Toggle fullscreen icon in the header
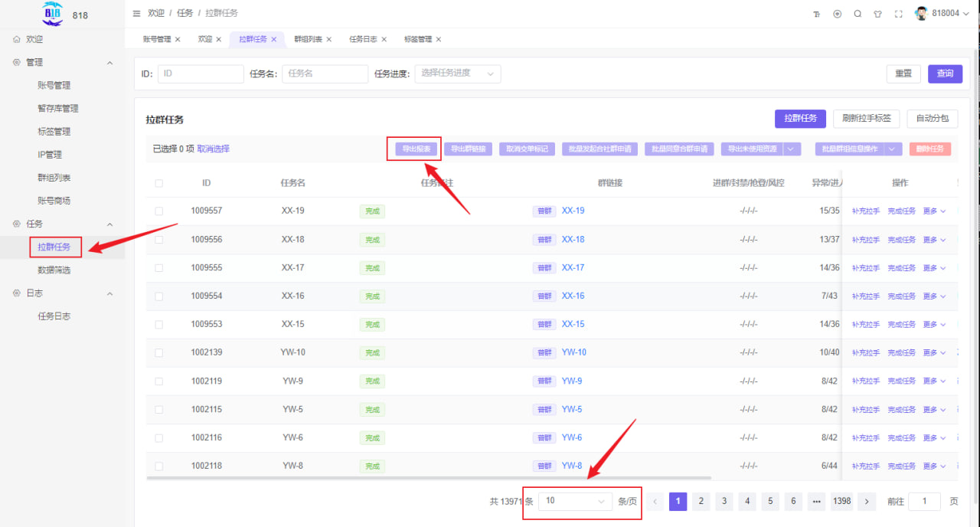 pyautogui.click(x=899, y=14)
